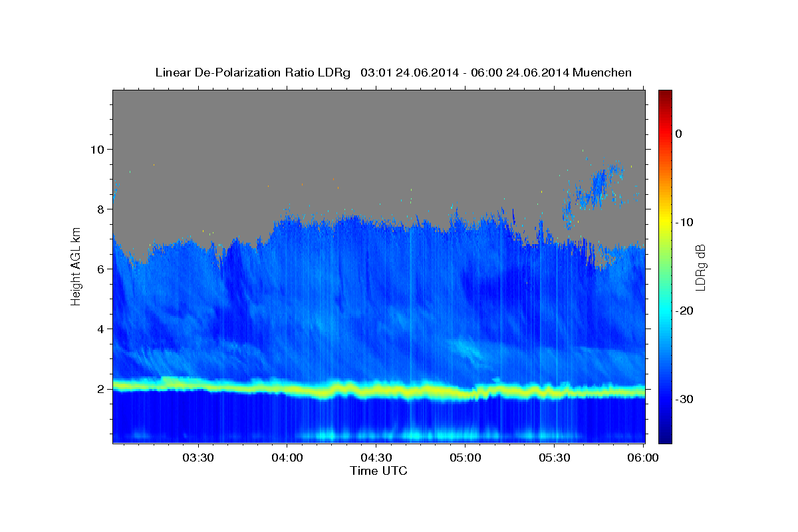Click the 'Height AGL km' axis label
This screenshot has height=532, width=798.
coord(76,266)
